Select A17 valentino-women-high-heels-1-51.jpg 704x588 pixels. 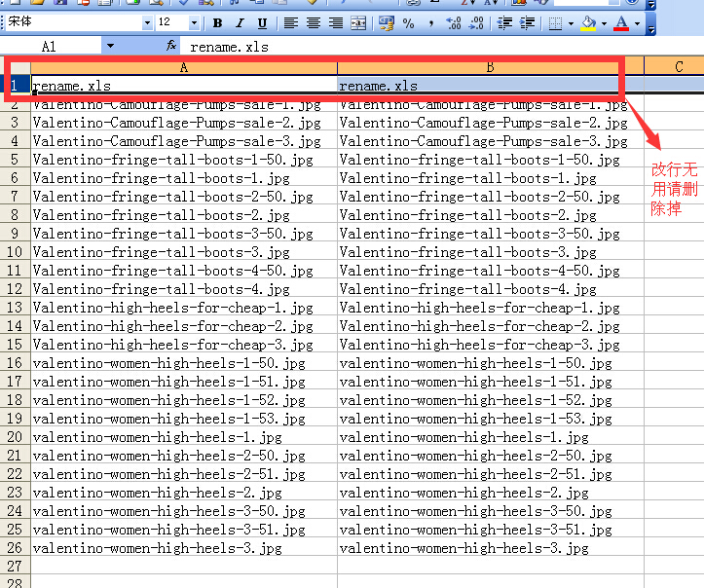coord(184,382)
